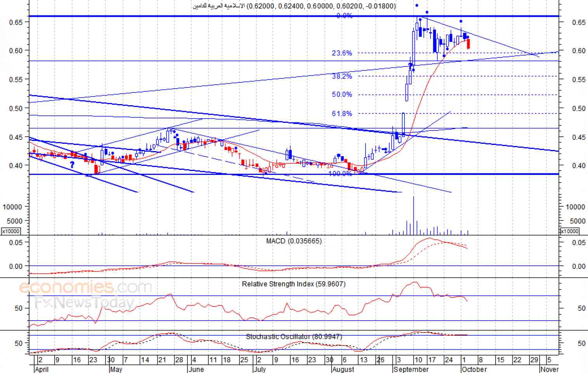Select the June month label
Viewport: 588px width, 373px height.
point(196,369)
